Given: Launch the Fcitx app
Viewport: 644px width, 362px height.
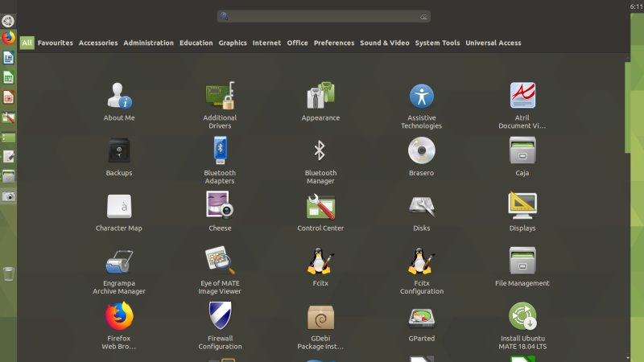Looking at the screenshot, I should click(320, 267).
